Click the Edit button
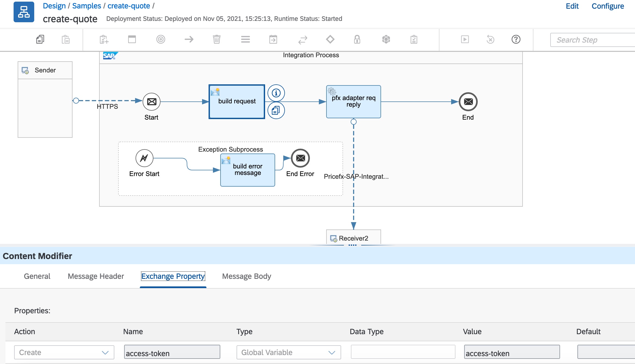 (x=572, y=6)
